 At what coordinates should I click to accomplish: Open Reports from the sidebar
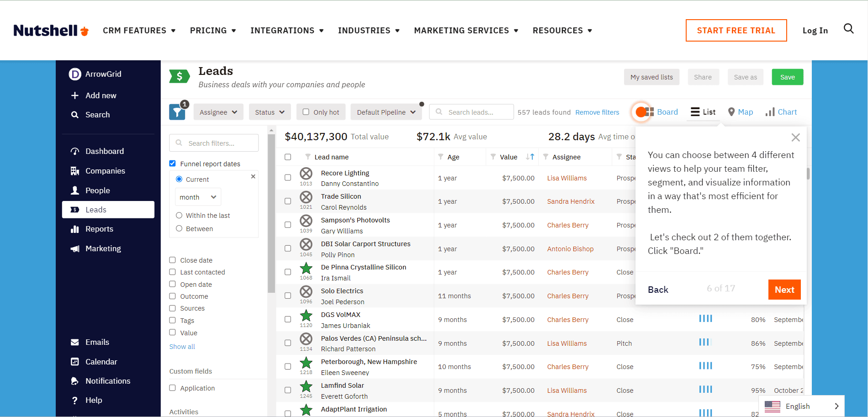click(x=99, y=229)
